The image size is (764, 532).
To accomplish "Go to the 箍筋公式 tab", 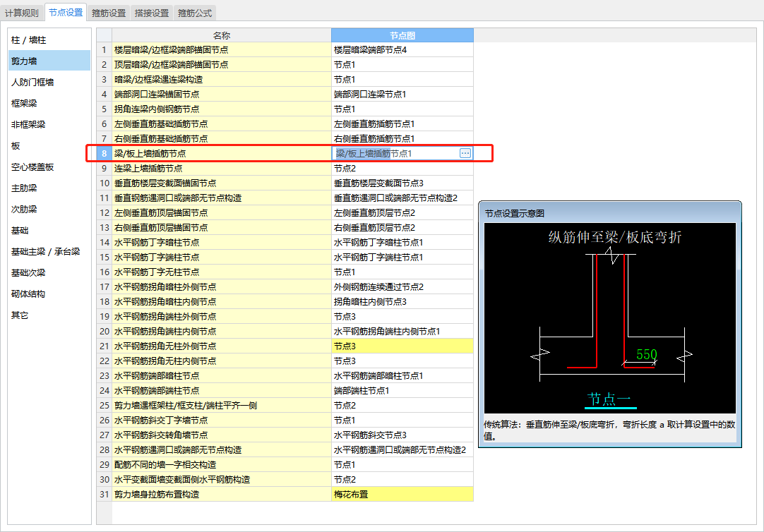I will (194, 13).
